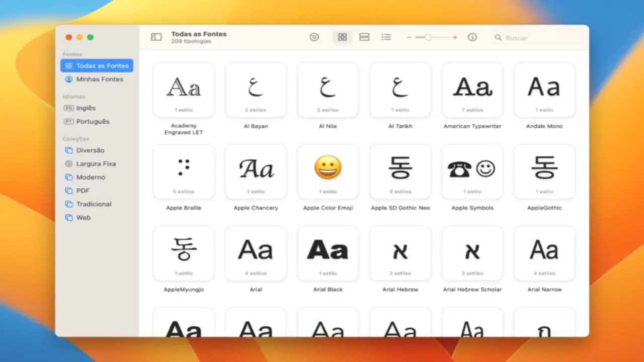This screenshot has height=362, width=644.
Task: Select the Apple SD Gothic Neo tile
Action: 400,171
